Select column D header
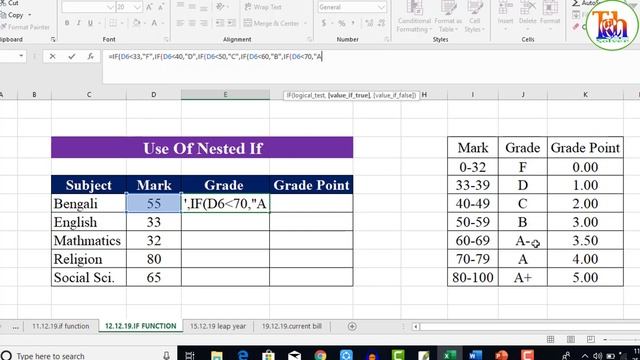 pos(154,95)
